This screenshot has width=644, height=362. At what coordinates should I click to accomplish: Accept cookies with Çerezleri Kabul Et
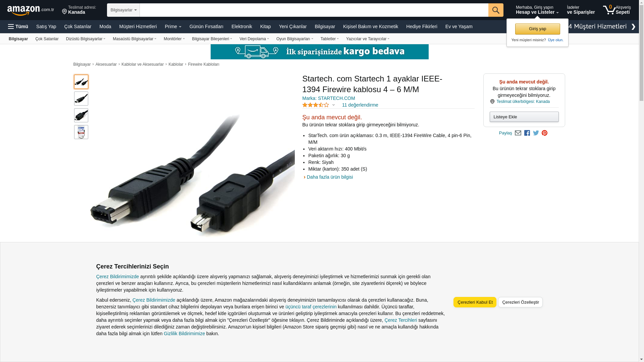pos(475,302)
